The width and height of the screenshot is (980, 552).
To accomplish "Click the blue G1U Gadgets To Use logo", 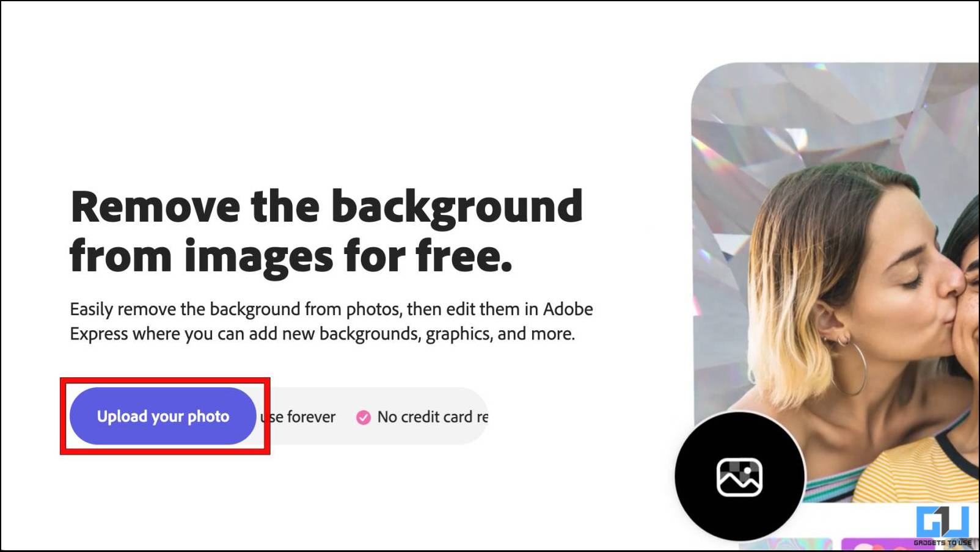I will (x=943, y=522).
